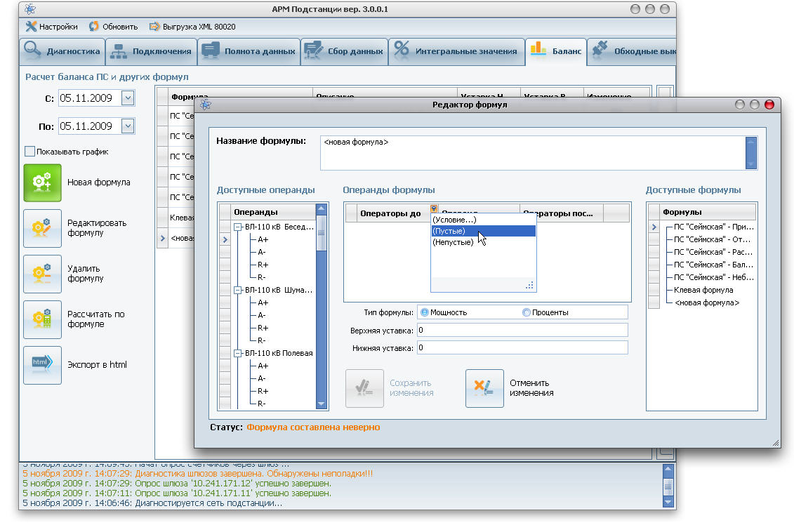Collapse the ВЛ-110 кВ Бесед... tree node
The height and width of the screenshot is (532, 794).
point(238,227)
